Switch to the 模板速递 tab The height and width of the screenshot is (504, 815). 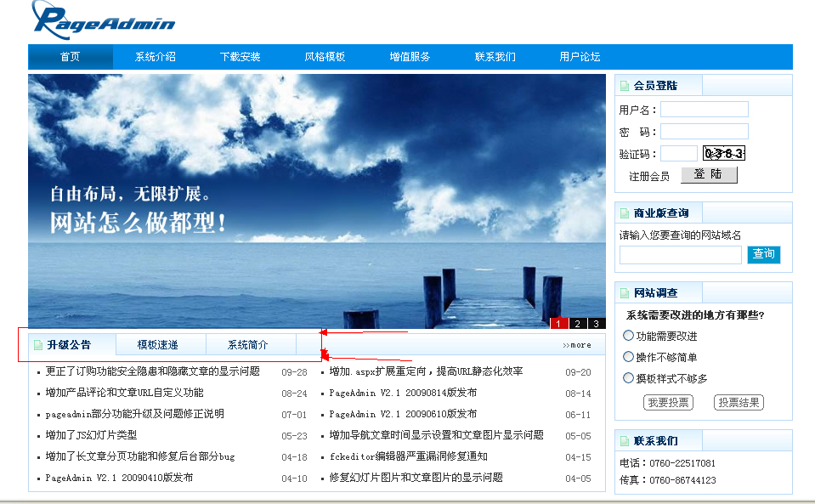pos(158,345)
